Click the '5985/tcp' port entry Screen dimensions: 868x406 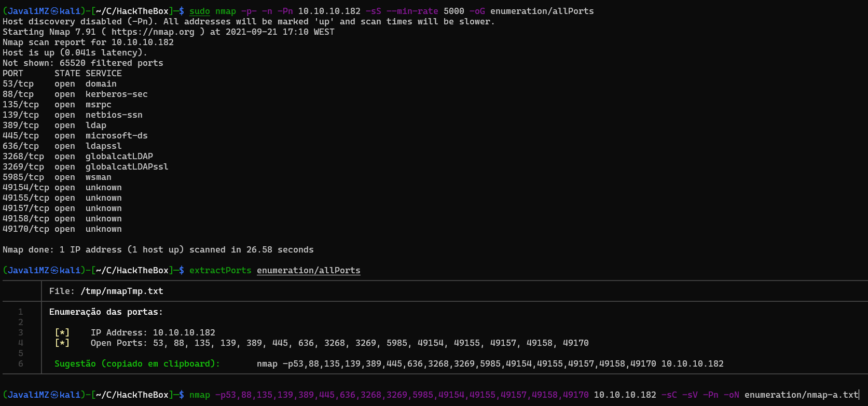pos(23,177)
